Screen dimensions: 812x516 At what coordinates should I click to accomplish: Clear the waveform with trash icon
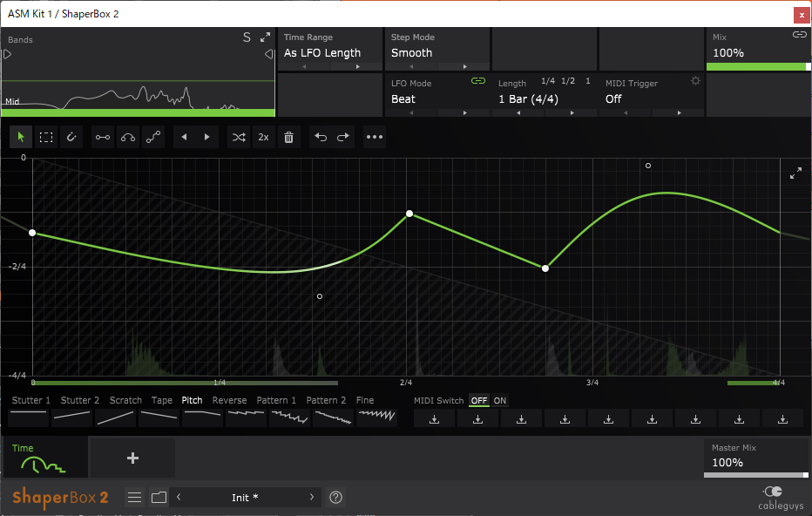pos(289,138)
